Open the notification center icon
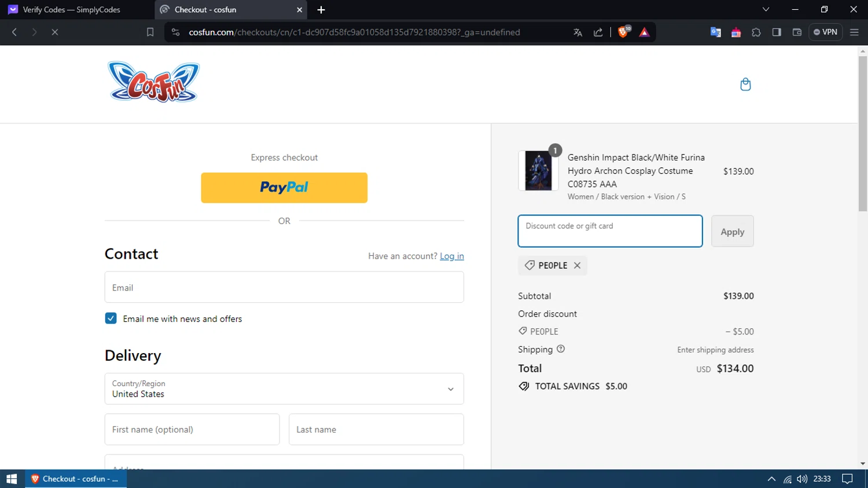Viewport: 868px width, 488px height. 847,479
